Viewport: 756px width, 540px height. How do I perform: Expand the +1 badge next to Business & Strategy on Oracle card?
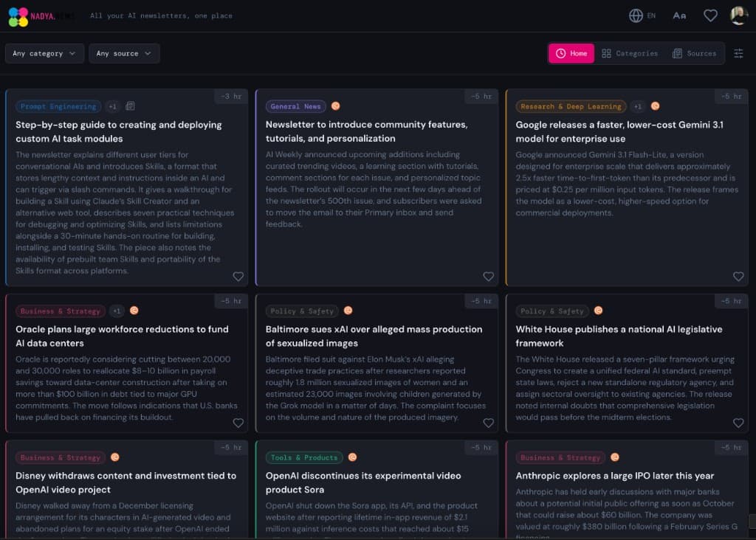117,311
